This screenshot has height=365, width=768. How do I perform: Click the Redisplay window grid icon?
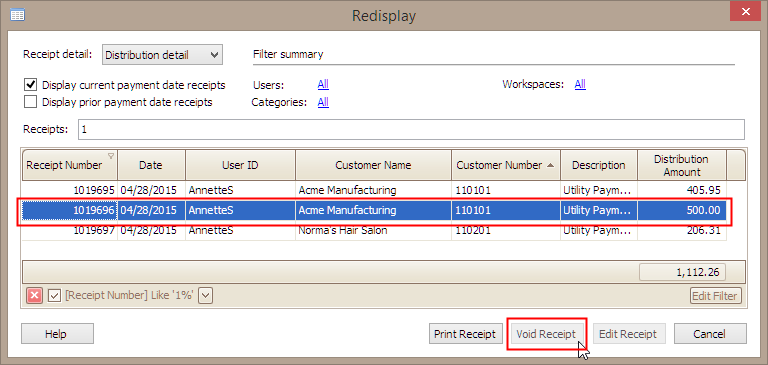coord(18,15)
